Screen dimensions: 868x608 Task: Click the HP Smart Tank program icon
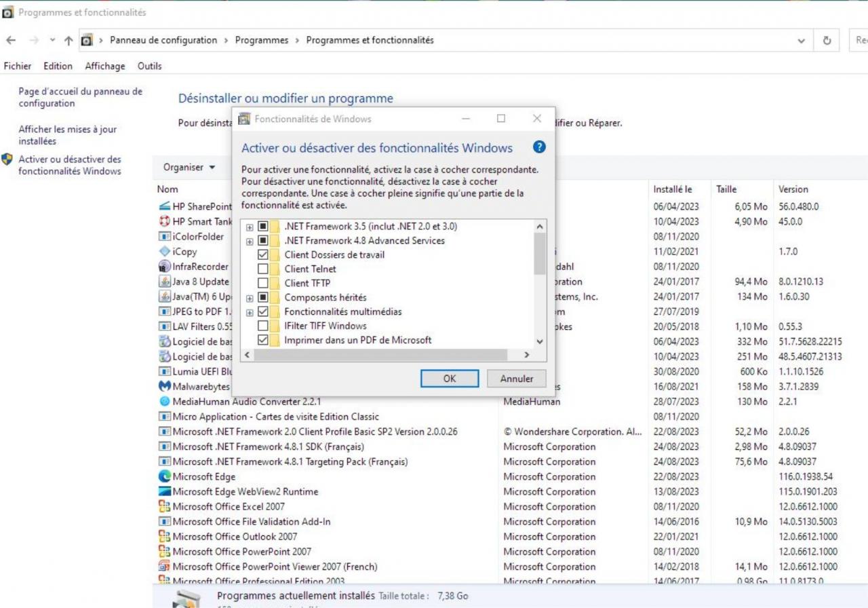164,222
